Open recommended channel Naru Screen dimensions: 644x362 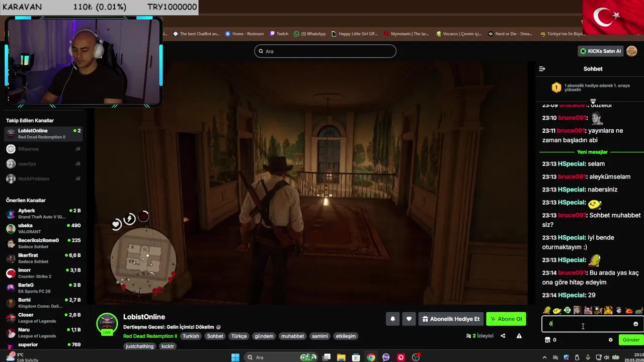(x=44, y=332)
